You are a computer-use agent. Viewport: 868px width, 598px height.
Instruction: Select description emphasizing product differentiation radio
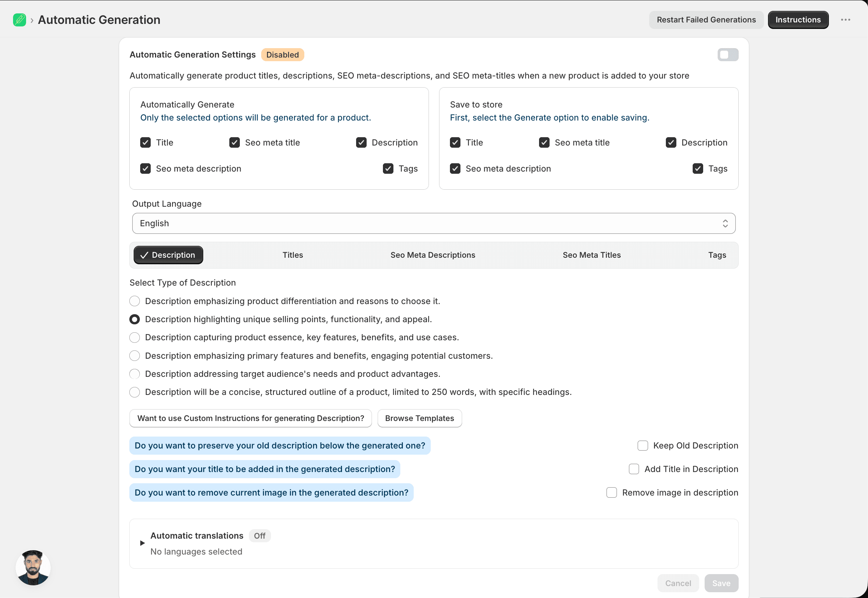[x=135, y=301]
